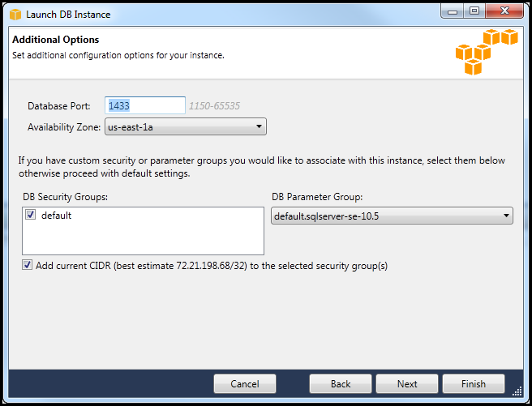This screenshot has height=406, width=532.
Task: Select the 'default' security group label
Action: [57, 216]
